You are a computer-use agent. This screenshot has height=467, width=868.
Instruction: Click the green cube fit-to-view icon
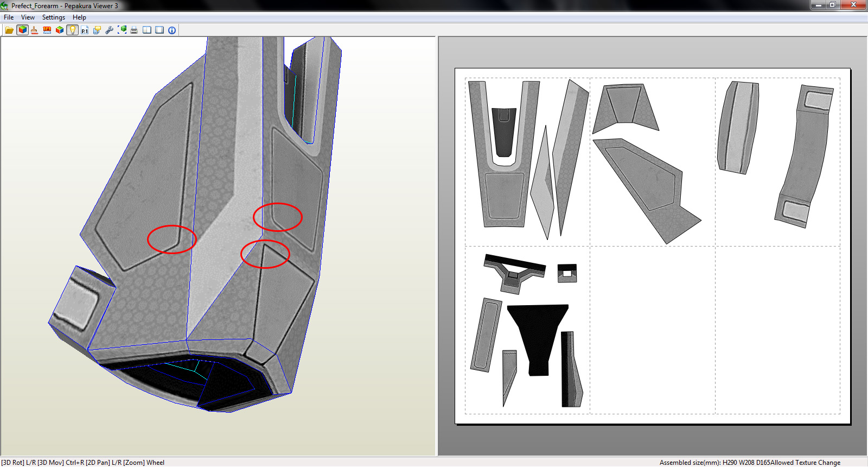tap(122, 30)
